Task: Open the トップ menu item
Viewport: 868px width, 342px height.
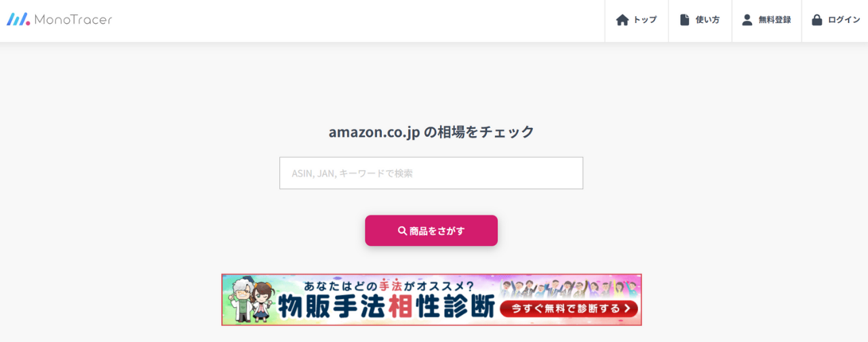Action: pos(637,20)
